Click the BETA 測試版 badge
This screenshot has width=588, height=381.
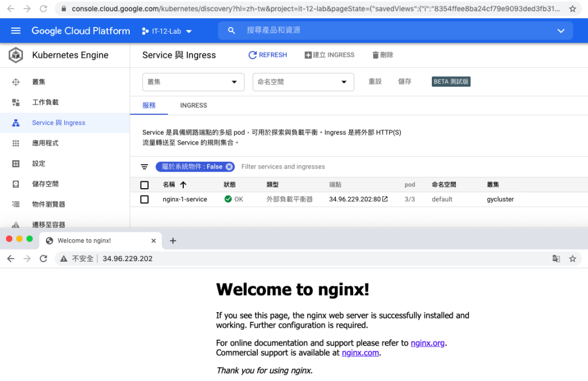click(451, 81)
